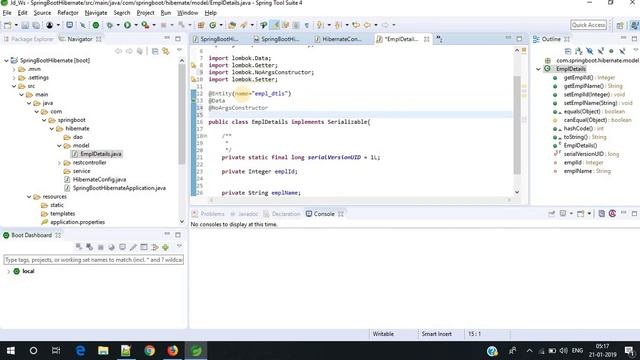
Task: Click Boot Dashboard tags filter field
Action: (93, 260)
